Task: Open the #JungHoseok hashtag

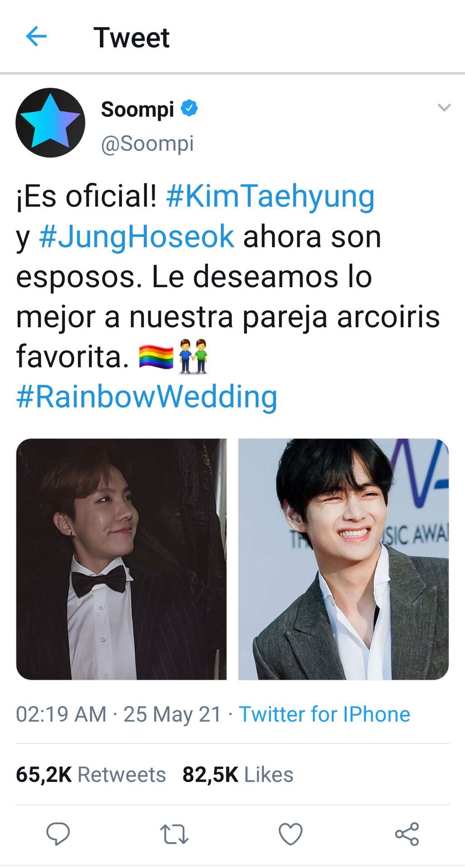Action: tap(136, 237)
